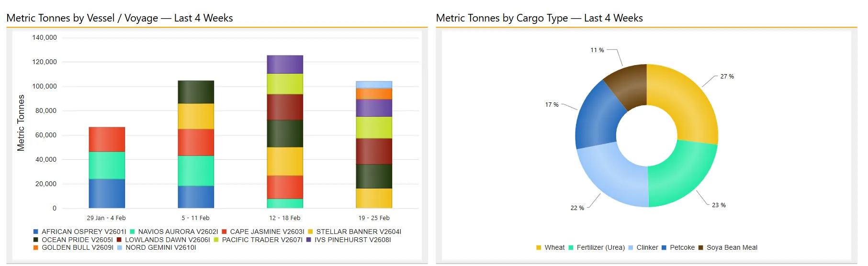Pick dark green OCEAN PRIDE segment in 19 - 25 Feb bar
The width and height of the screenshot is (868, 266).
[x=374, y=177]
